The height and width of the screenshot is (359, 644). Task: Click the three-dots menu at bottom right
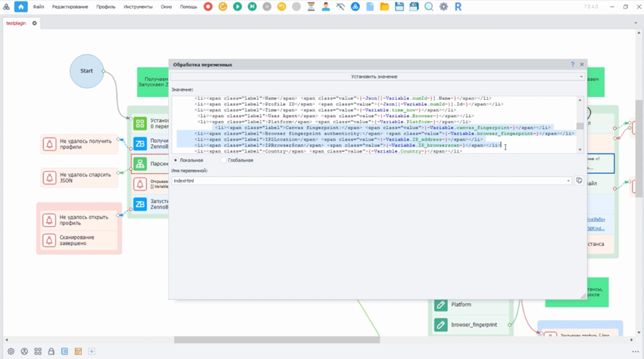pos(635,352)
